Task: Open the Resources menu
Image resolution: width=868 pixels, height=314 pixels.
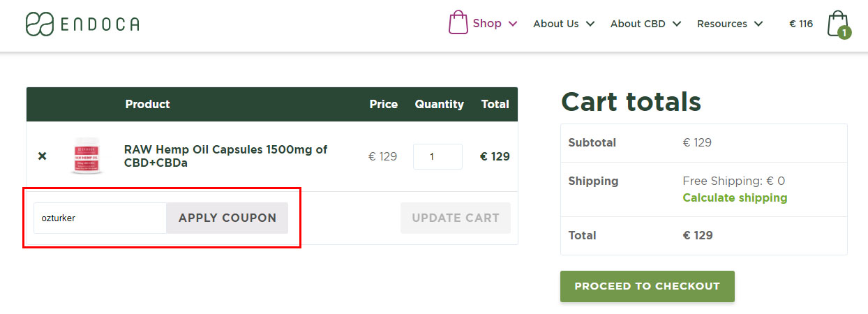Action: point(721,24)
